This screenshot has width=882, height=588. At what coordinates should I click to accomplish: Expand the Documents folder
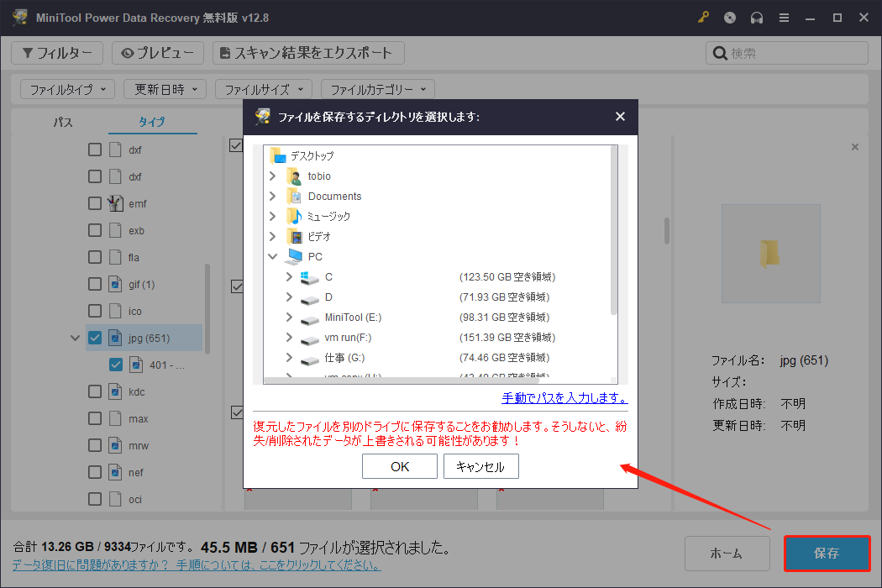pyautogui.click(x=271, y=196)
